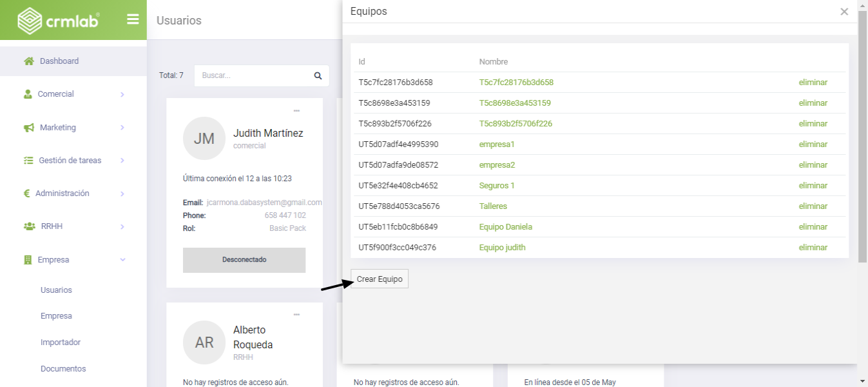The height and width of the screenshot is (387, 868).
Task: Open Judith Martínez card options menu
Action: pos(296,111)
